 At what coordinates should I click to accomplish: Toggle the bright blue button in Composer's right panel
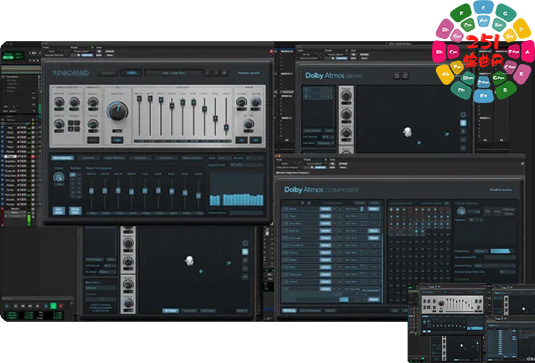(x=500, y=251)
